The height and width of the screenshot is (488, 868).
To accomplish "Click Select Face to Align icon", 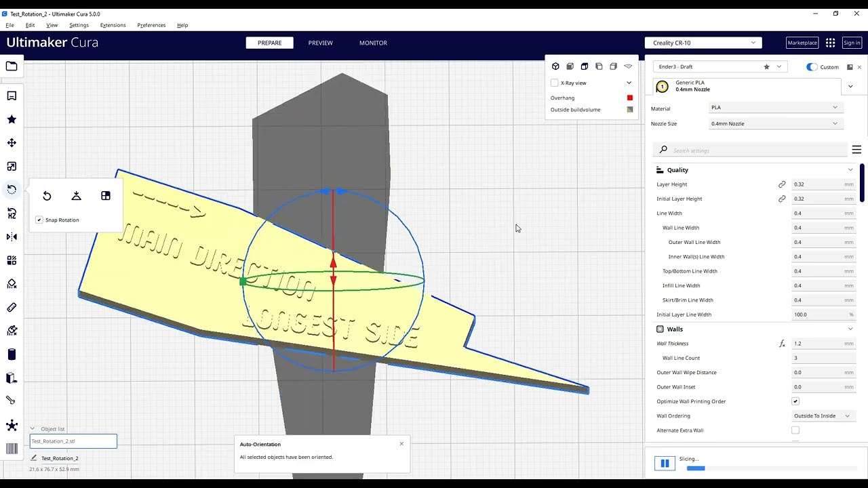I will (x=106, y=196).
